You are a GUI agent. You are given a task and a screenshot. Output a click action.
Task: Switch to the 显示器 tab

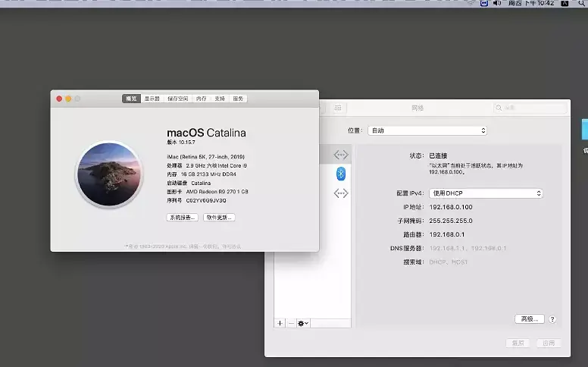pyautogui.click(x=152, y=99)
